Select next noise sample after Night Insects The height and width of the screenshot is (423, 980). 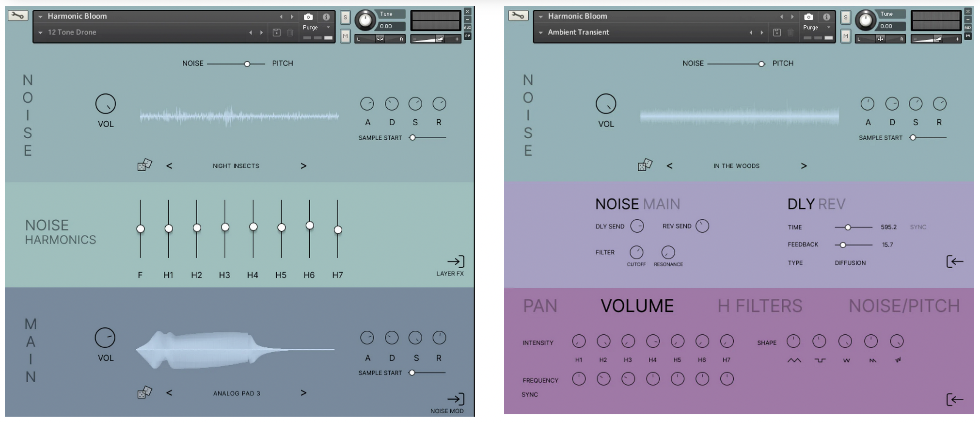click(x=303, y=166)
